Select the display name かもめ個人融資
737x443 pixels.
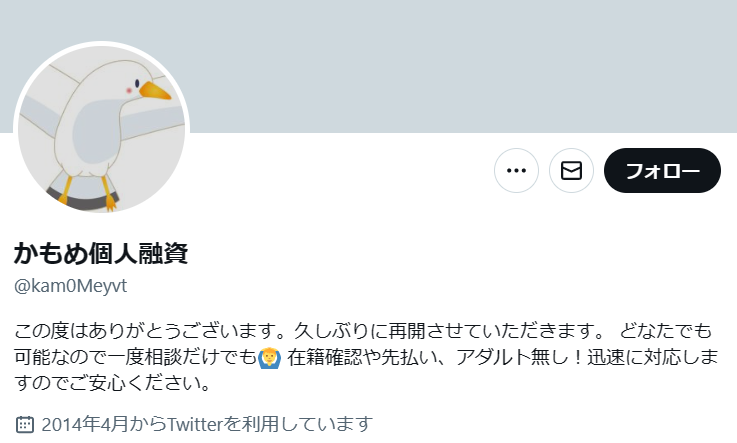[x=101, y=254]
